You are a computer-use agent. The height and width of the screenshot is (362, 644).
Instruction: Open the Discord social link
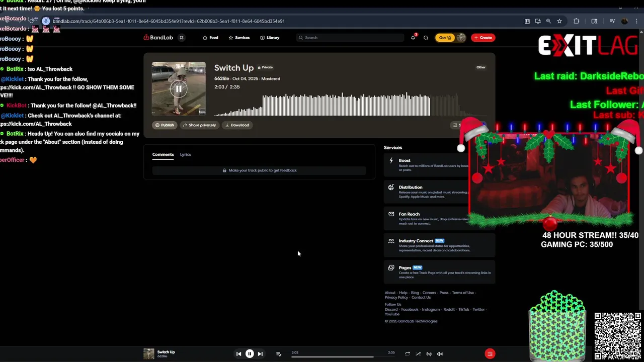click(391, 310)
